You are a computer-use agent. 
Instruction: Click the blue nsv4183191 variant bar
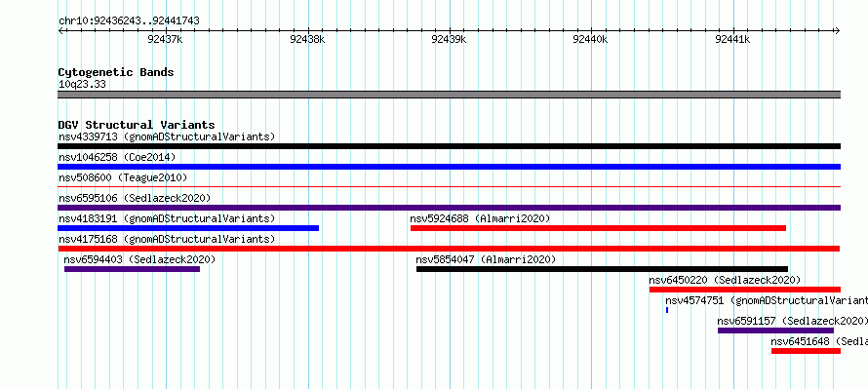(188, 228)
